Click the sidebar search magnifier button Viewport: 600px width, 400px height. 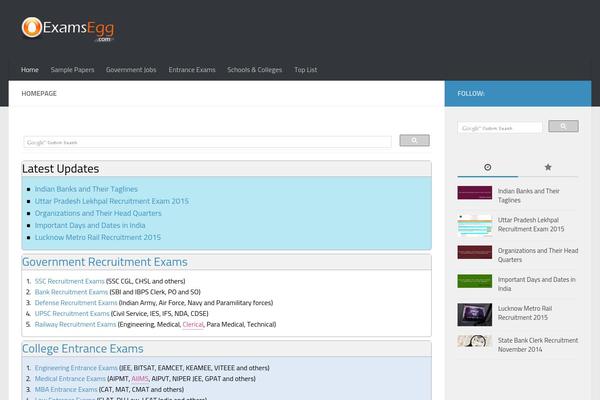[x=563, y=126]
